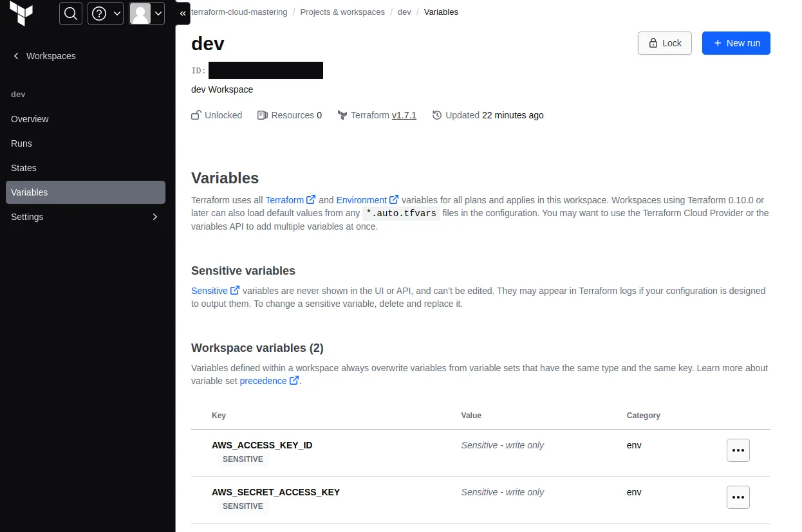Click the clock icon beside Updated
The image size is (802, 532).
[x=438, y=115]
